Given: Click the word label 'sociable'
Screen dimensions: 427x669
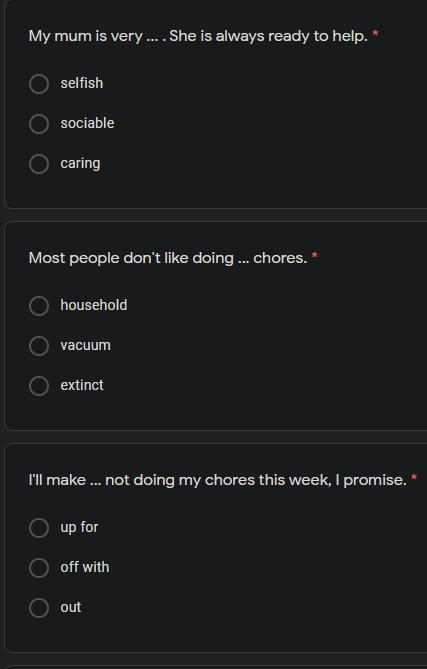Looking at the screenshot, I should click(x=87, y=123).
